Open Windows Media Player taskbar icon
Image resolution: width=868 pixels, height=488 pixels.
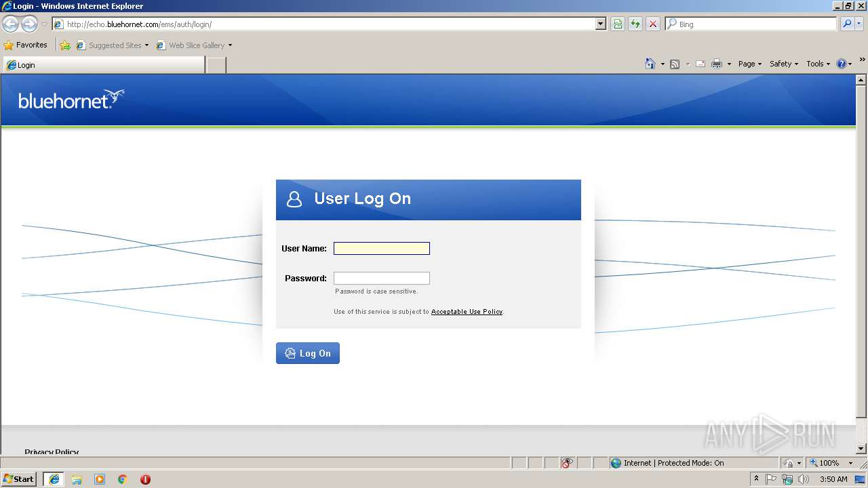(100, 479)
